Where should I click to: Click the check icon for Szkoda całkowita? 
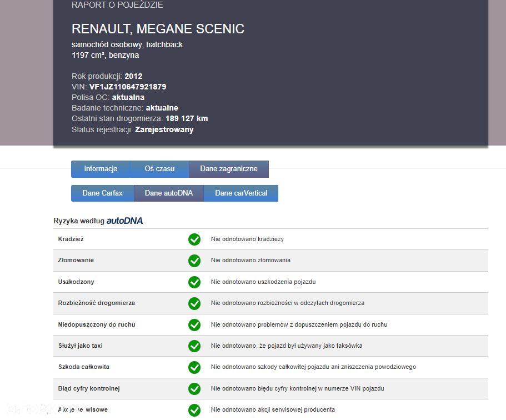pos(194,367)
